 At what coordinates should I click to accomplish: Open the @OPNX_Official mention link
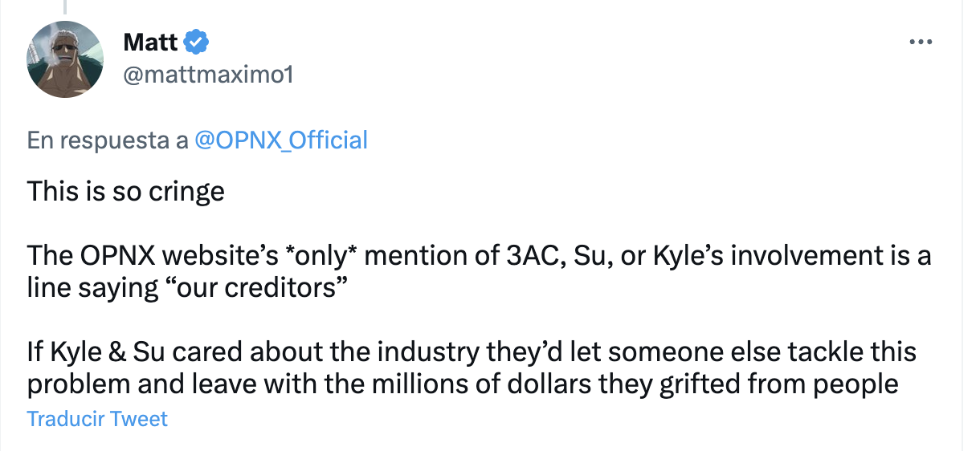coord(281,140)
